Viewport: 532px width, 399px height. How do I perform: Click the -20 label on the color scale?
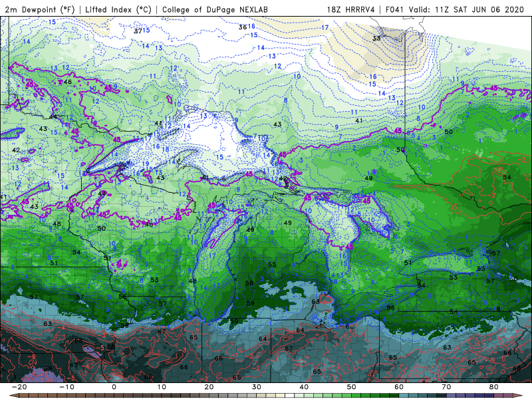click(19, 387)
